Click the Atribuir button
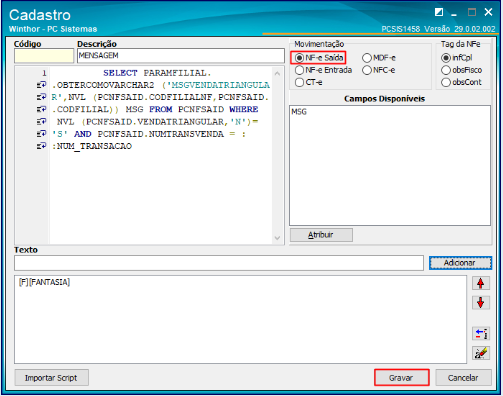 321,235
